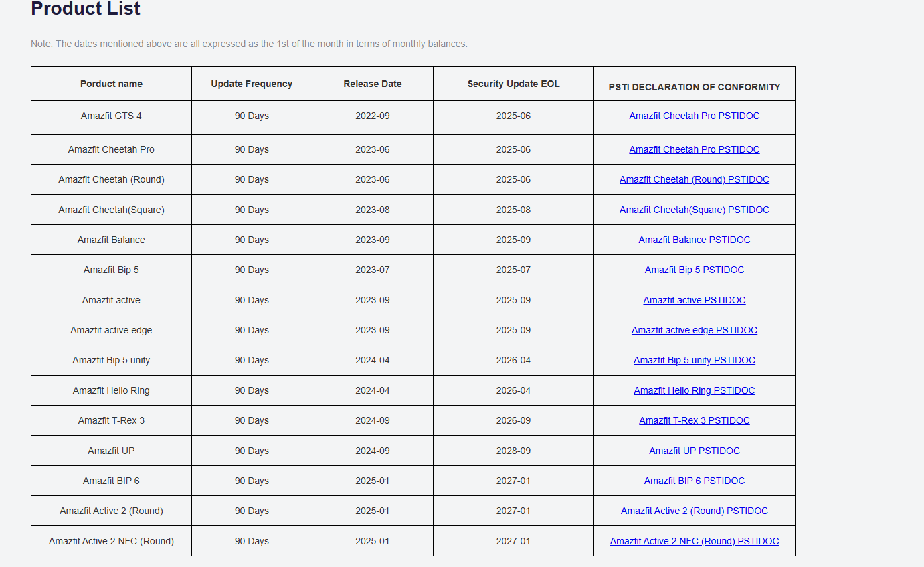Click the Security Update EOL column header

[x=513, y=84]
